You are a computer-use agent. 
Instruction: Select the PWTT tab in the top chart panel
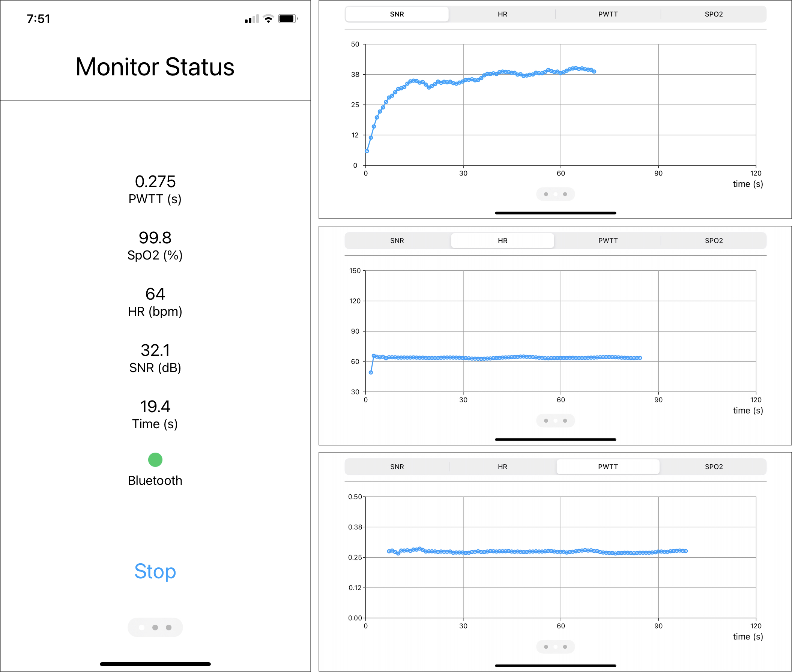[608, 14]
